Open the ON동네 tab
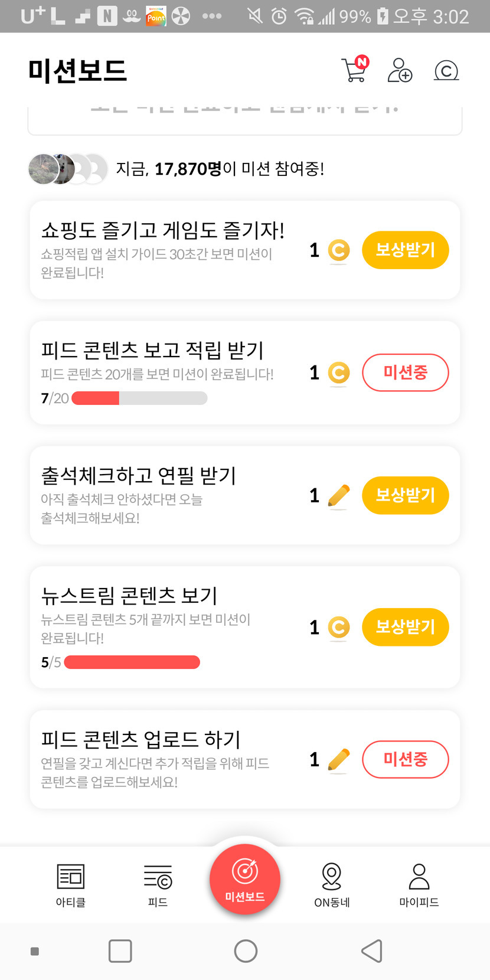490x980 pixels. [x=332, y=885]
